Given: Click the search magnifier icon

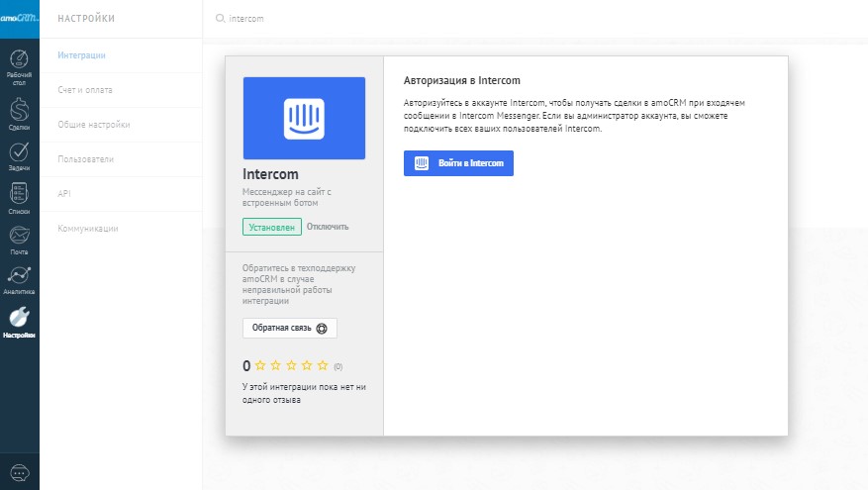Looking at the screenshot, I should [x=220, y=18].
